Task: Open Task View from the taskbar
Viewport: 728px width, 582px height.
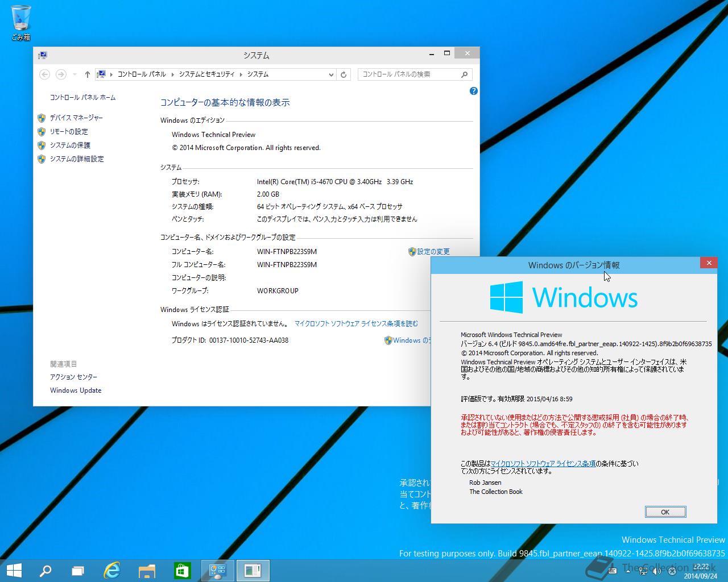Action: tap(77, 570)
